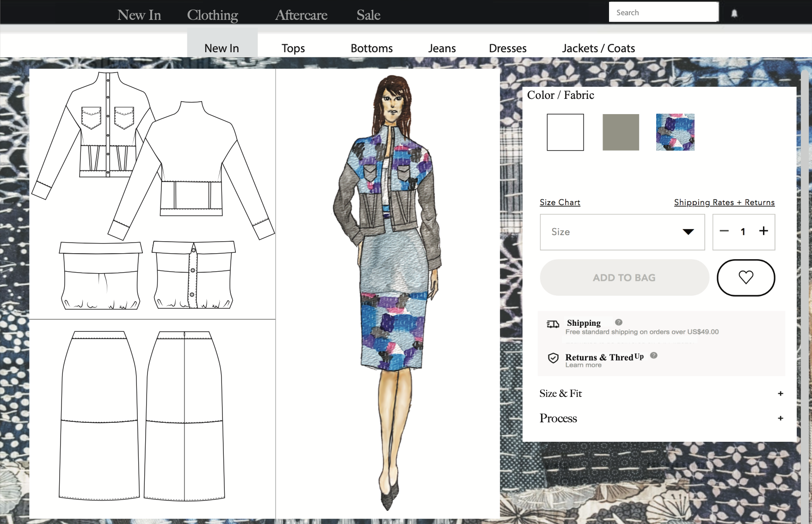Select the Bottoms category tab
The image size is (812, 524).
372,48
